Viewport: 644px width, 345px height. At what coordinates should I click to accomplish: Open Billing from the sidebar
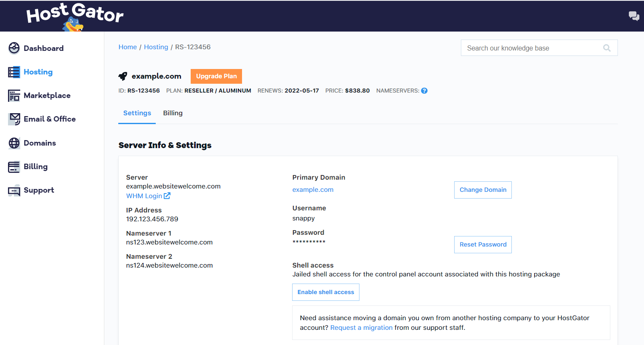point(36,167)
